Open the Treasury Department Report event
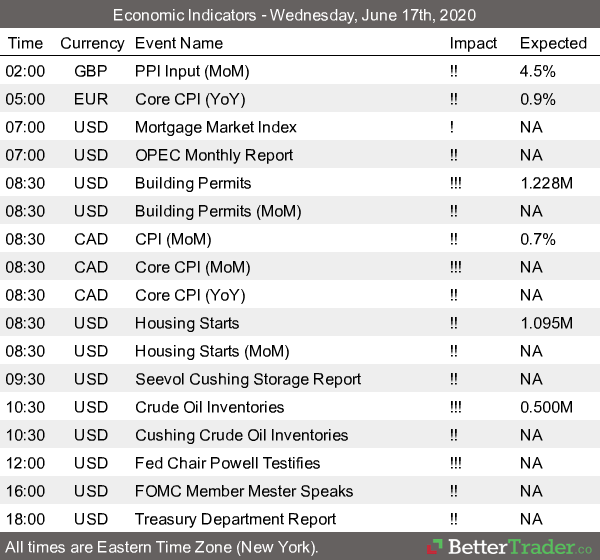The image size is (600, 560). tap(236, 519)
